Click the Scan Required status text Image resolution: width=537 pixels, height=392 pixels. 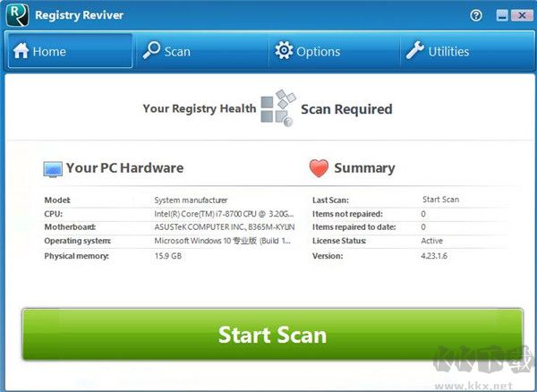click(346, 109)
